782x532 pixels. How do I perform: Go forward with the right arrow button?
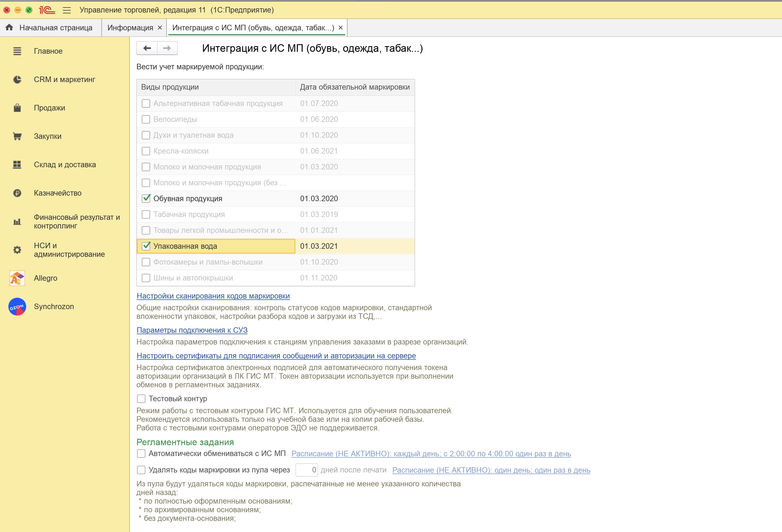pos(167,48)
